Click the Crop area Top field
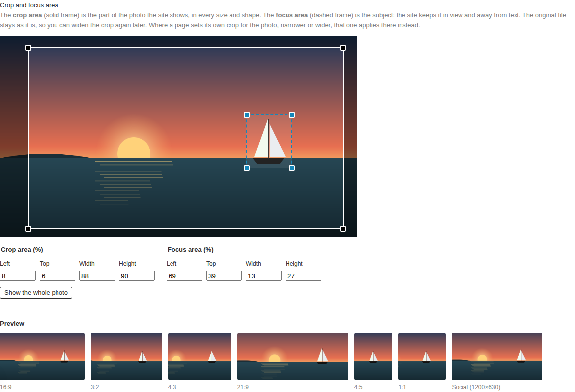The height and width of the screenshot is (392, 575). coord(57,276)
